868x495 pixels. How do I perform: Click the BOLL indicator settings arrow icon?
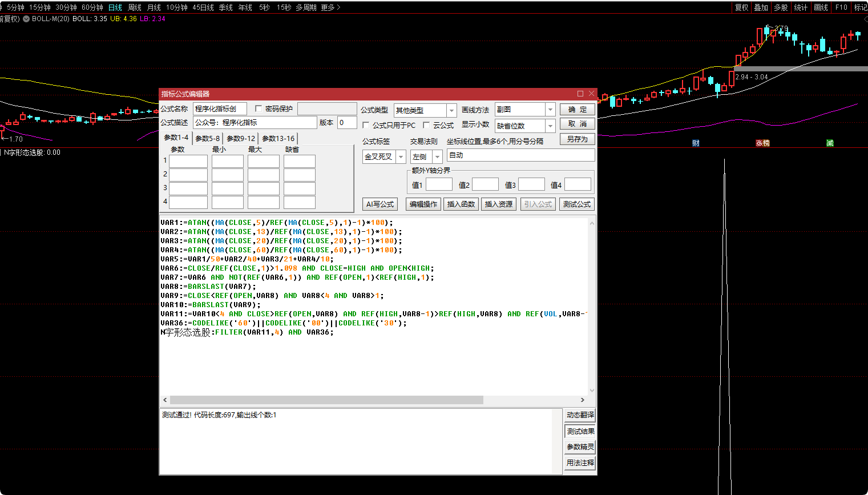tap(26, 19)
